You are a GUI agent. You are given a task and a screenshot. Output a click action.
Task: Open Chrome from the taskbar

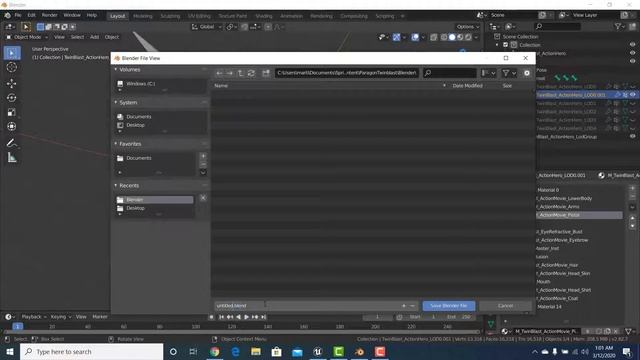pyautogui.click(x=215, y=351)
